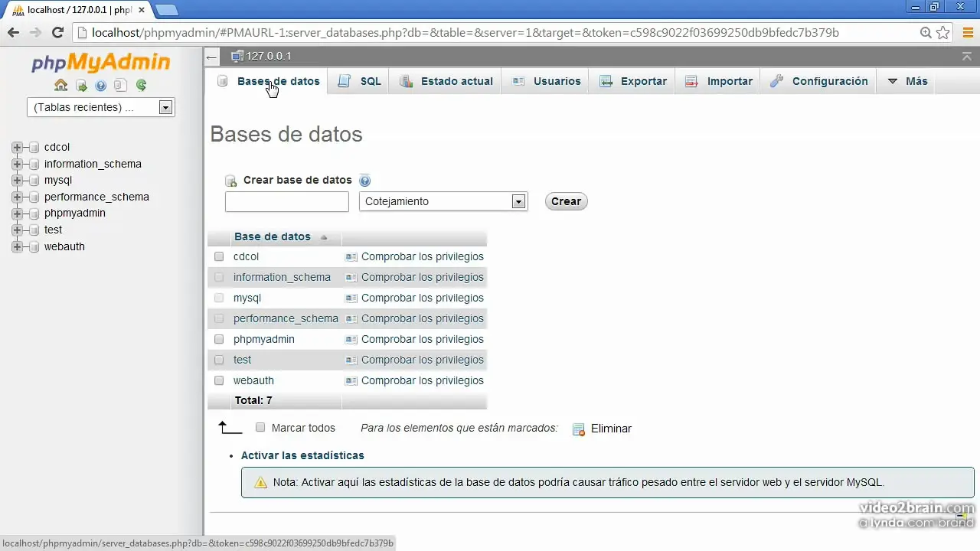
Task: Open a new browser tab
Action: coord(167,10)
